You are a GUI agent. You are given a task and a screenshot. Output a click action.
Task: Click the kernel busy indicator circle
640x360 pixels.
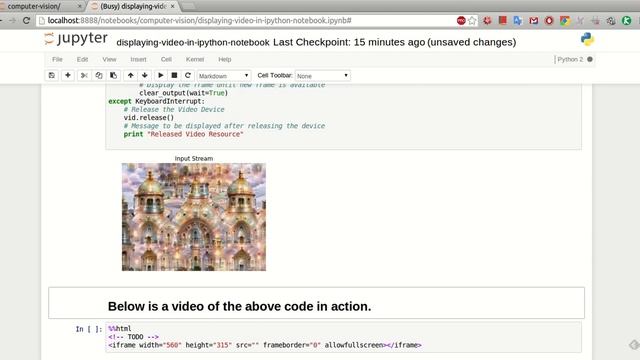pyautogui.click(x=590, y=60)
